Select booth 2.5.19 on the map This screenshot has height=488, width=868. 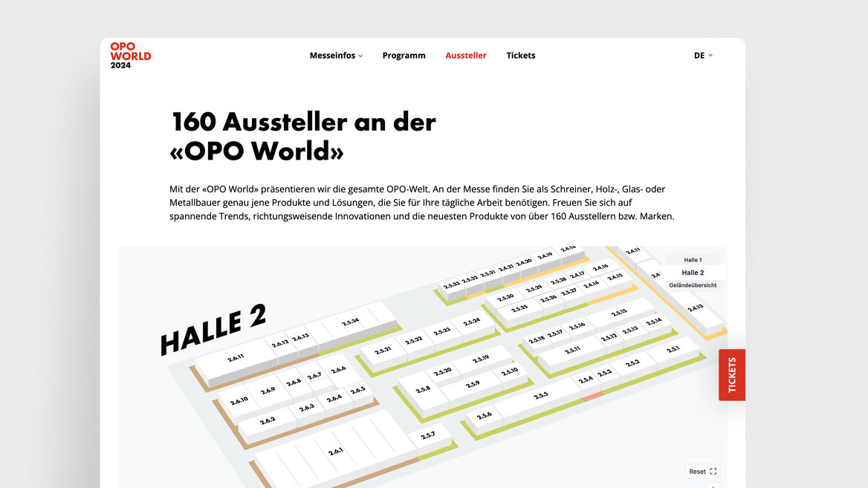pos(481,359)
